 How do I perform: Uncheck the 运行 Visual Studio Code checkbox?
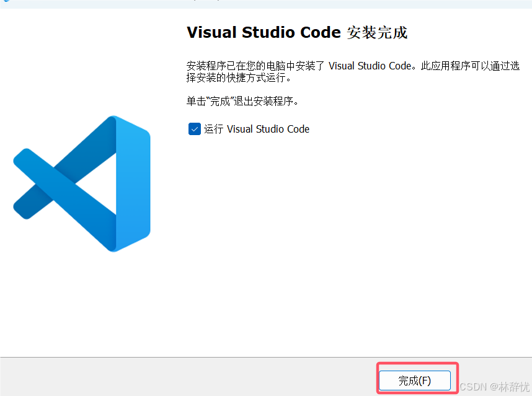coord(195,129)
